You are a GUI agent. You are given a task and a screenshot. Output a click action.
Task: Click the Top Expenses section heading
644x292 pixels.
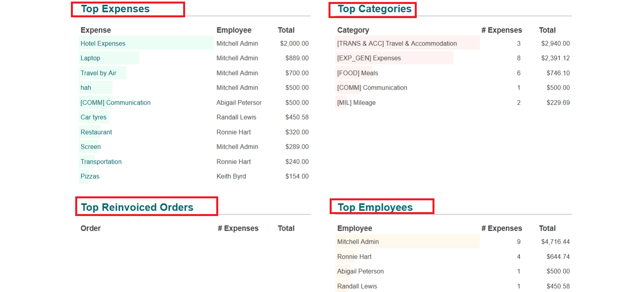click(115, 9)
